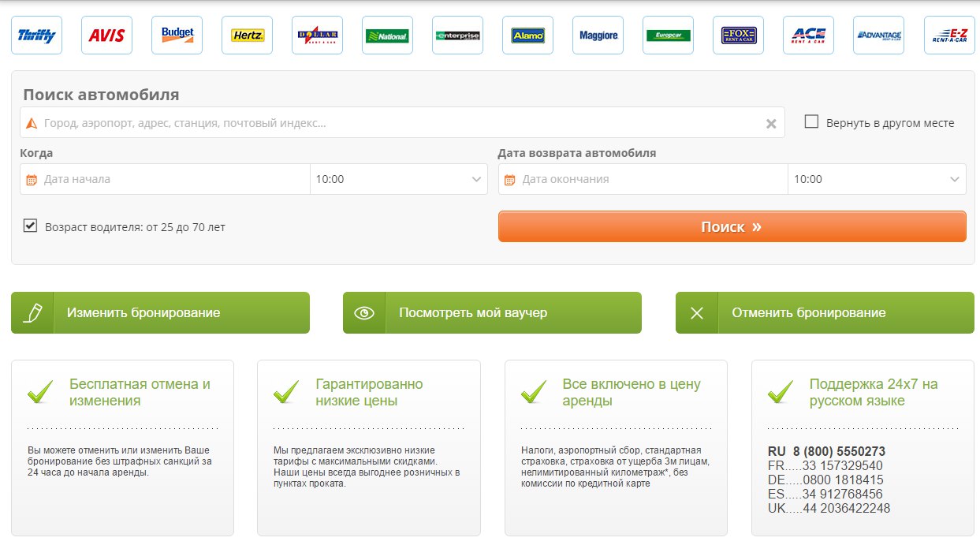Viewport: 980px width, 560px height.
Task: Open the Advantage logo tile
Action: click(879, 35)
